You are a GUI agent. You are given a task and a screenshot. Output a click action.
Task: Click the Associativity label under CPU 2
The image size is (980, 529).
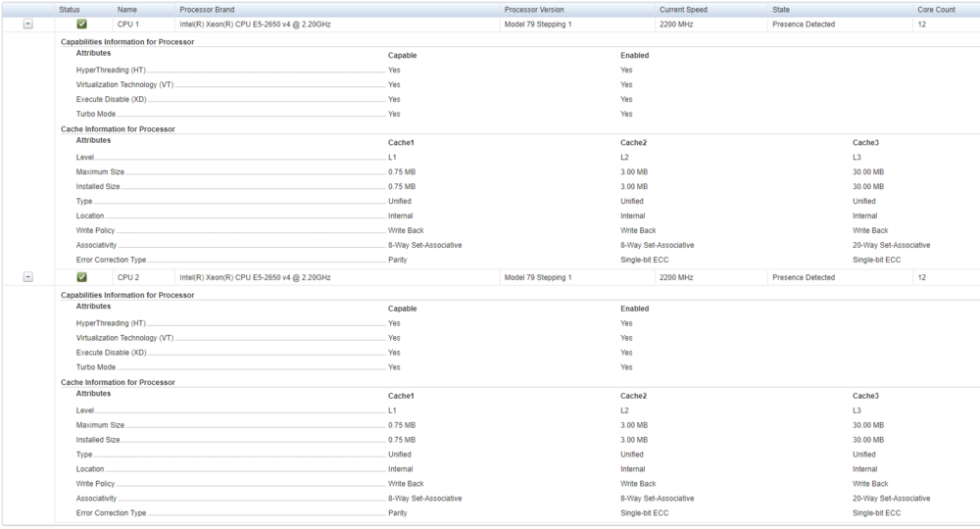[96, 499]
